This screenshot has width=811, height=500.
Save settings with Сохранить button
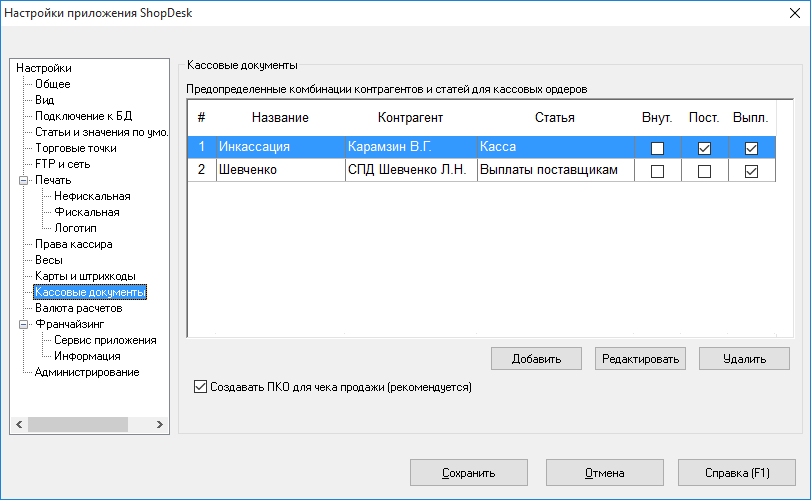469,473
